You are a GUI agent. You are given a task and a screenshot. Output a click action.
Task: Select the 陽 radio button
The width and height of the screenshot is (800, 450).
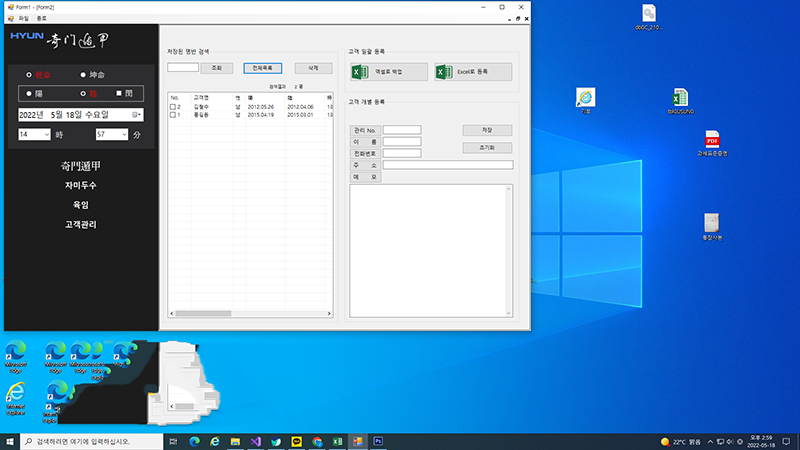tap(29, 94)
